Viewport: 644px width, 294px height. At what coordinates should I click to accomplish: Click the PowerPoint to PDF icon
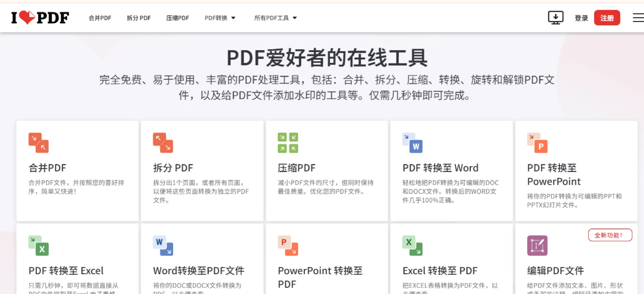pos(288,246)
